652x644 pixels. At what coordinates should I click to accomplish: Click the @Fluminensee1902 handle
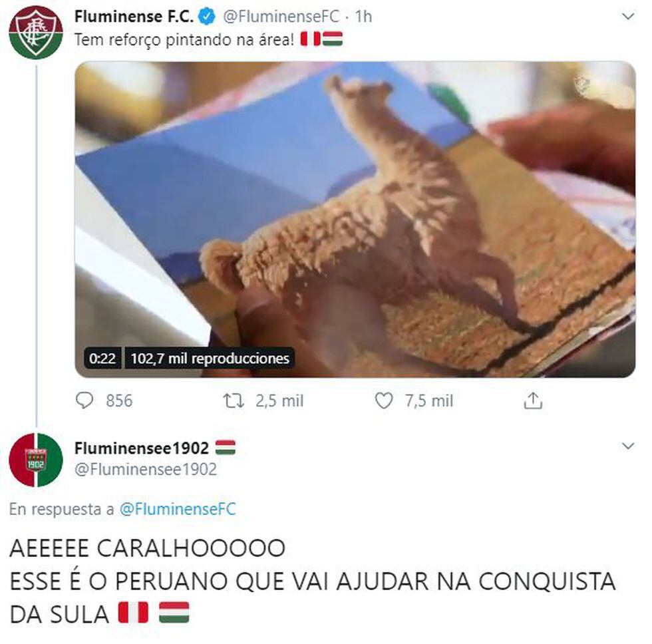pos(146,470)
